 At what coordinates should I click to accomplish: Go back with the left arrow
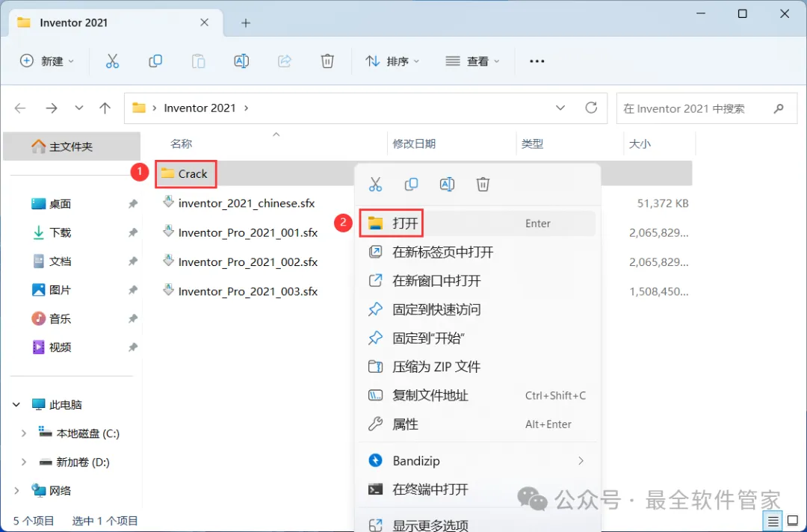pyautogui.click(x=20, y=108)
